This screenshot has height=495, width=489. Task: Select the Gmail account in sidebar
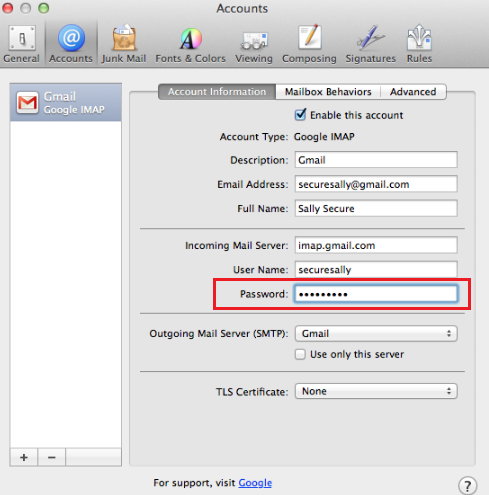click(x=66, y=103)
